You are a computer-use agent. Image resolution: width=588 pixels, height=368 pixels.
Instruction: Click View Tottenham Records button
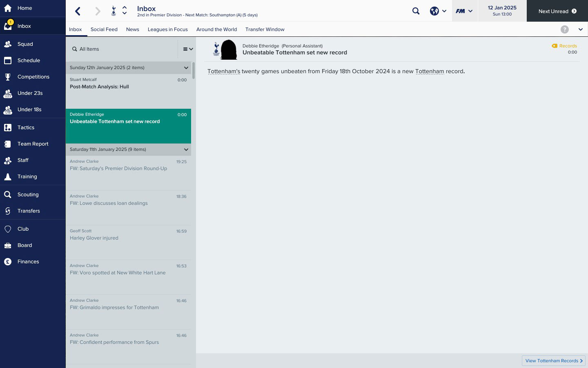point(554,361)
